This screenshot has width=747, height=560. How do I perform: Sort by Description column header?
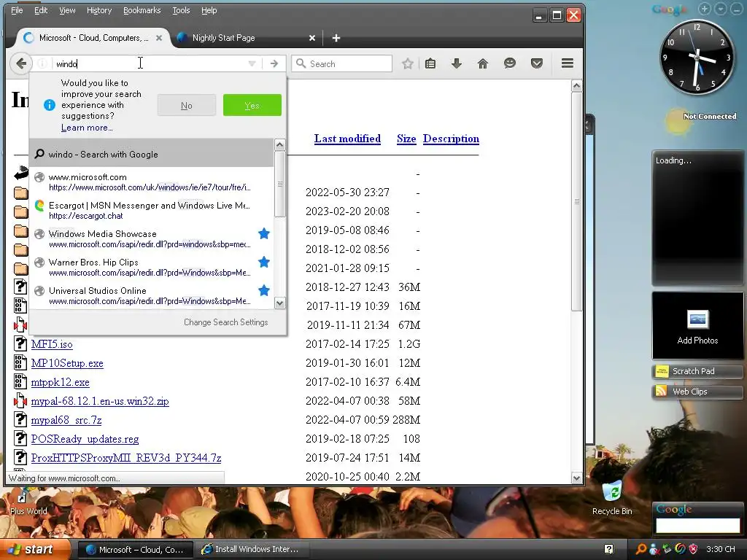pyautogui.click(x=451, y=139)
